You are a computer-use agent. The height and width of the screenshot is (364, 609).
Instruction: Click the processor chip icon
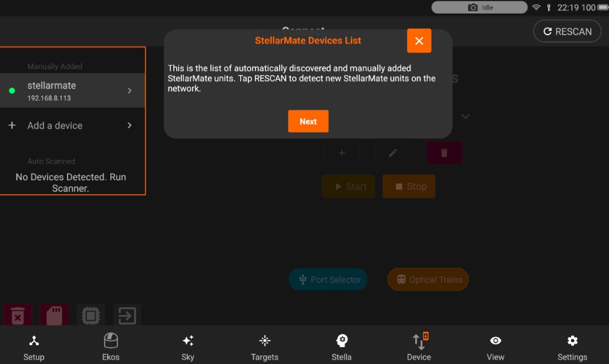coord(91,315)
